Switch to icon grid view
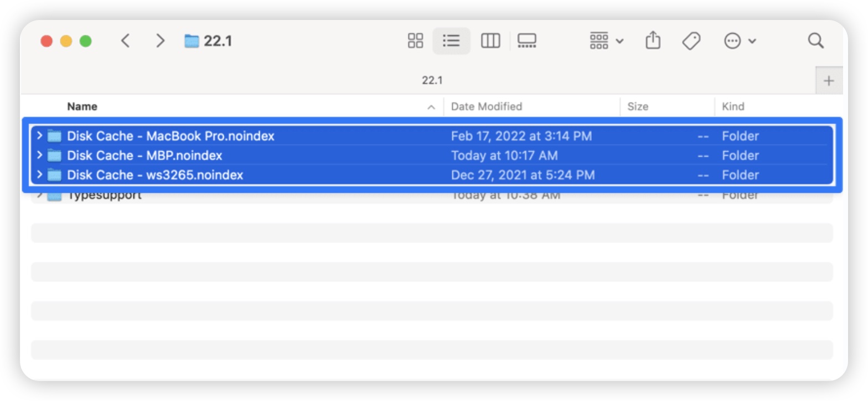 (x=415, y=40)
